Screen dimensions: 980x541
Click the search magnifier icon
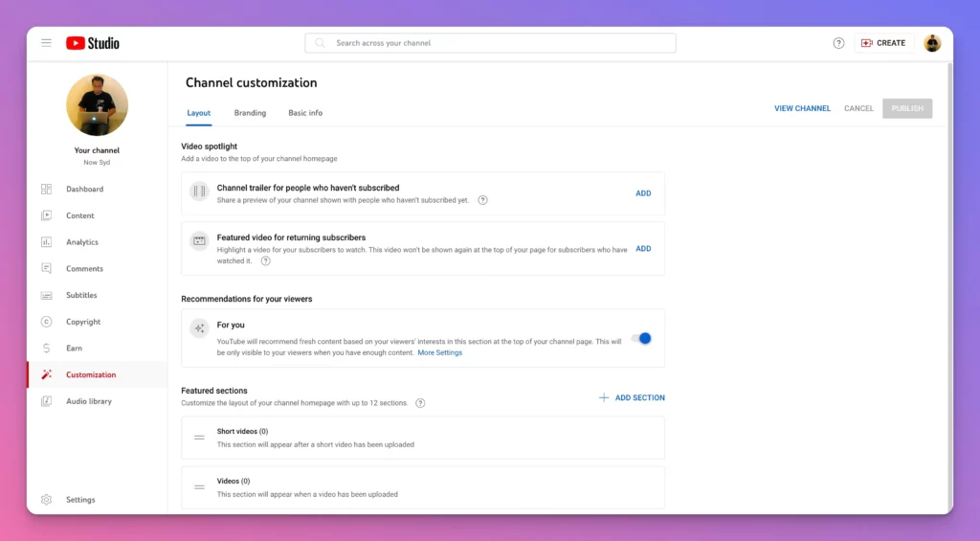click(x=320, y=43)
